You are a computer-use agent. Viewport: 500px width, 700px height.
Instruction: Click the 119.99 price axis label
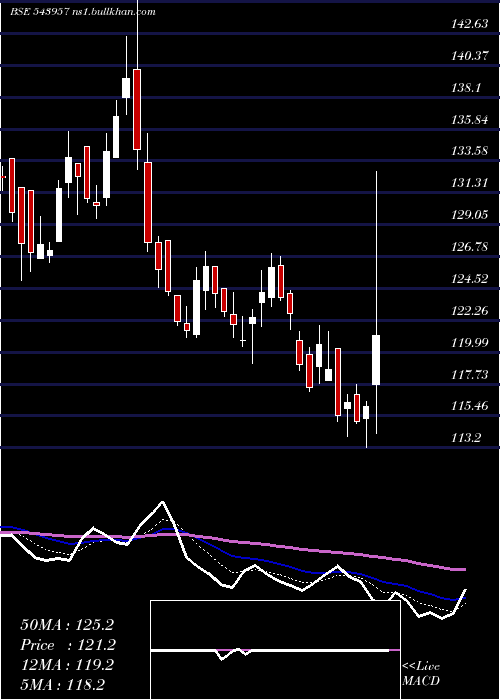coord(470,342)
